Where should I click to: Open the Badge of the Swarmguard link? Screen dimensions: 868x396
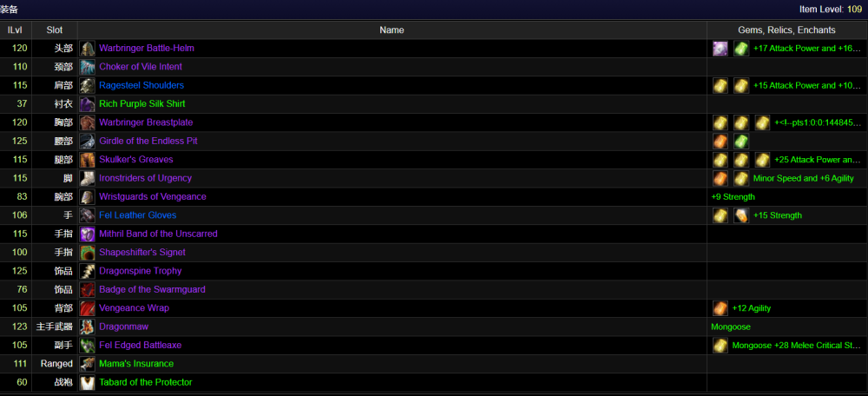tap(152, 289)
